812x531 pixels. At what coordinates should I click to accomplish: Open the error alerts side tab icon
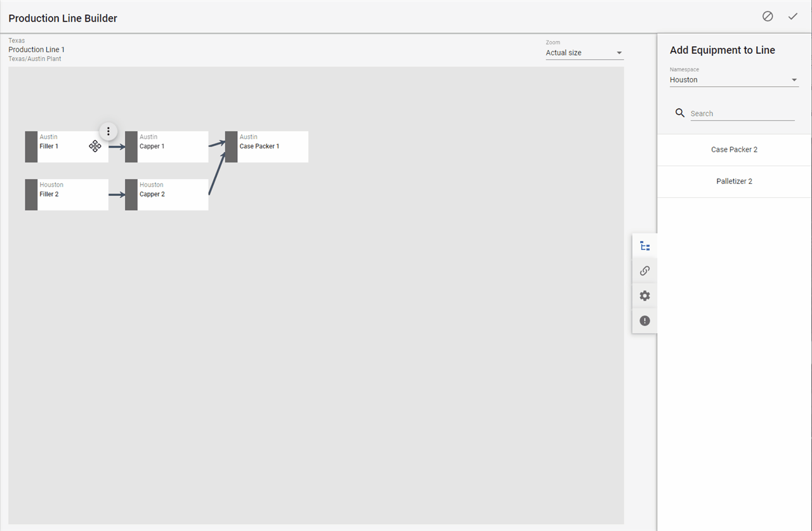(645, 321)
